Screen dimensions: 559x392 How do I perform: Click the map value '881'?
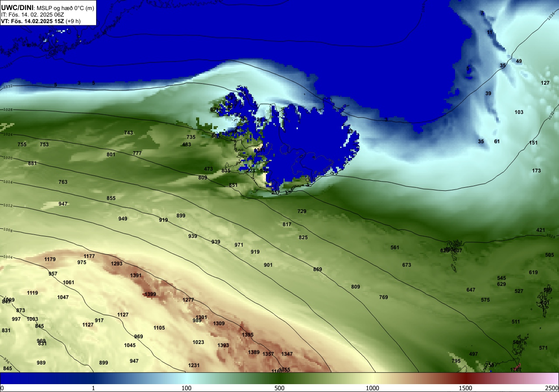point(32,163)
